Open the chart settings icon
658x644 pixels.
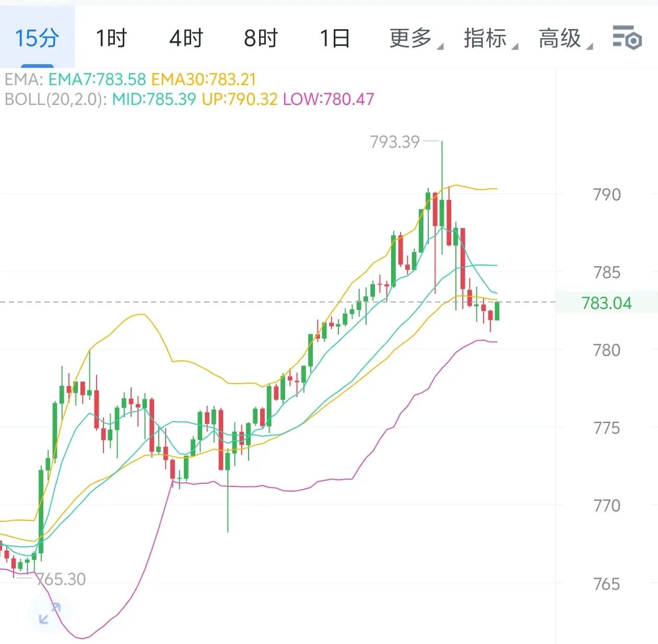click(x=627, y=38)
